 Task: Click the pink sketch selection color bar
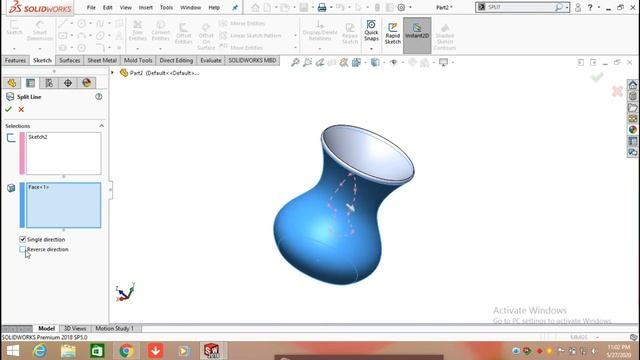click(x=22, y=153)
